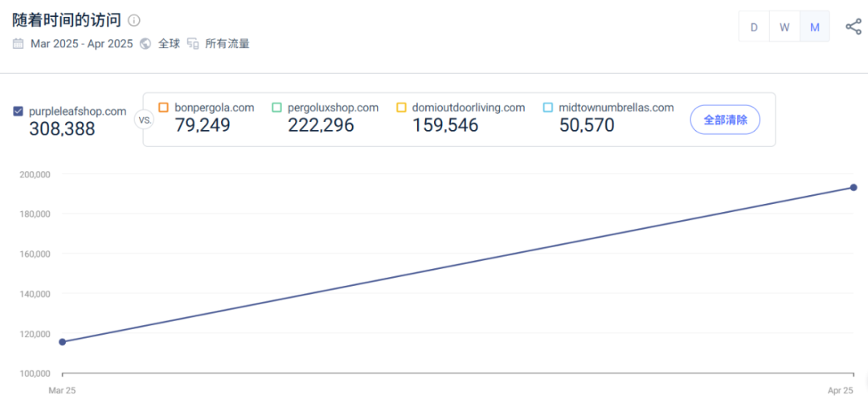Tick the pergoluxshop.com checkbox

[x=276, y=108]
